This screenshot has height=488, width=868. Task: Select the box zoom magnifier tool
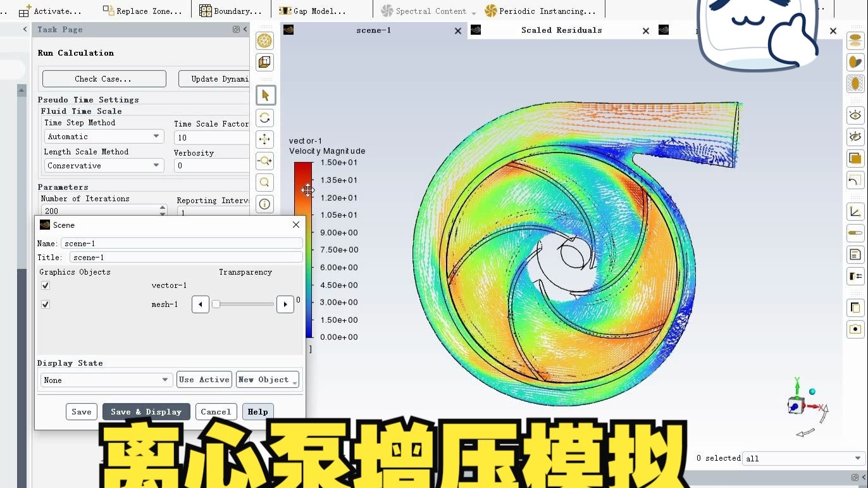264,182
